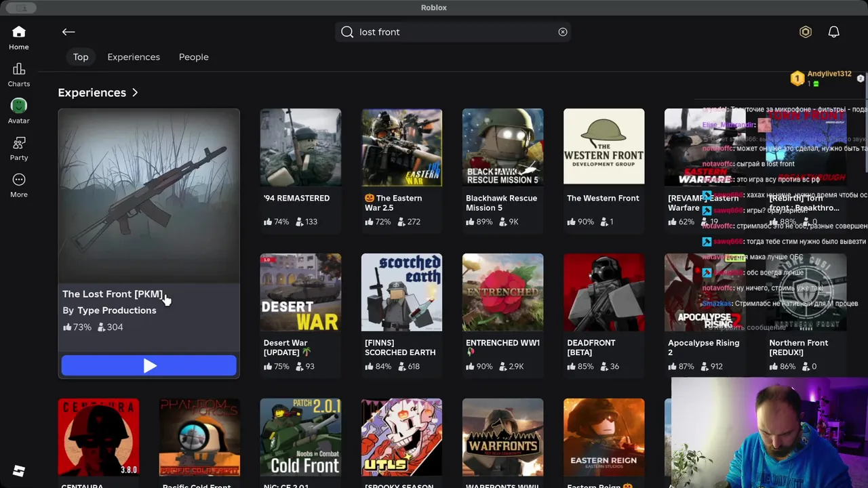Open the More options menu in the sidebar
The height and width of the screenshot is (488, 868).
19,186
